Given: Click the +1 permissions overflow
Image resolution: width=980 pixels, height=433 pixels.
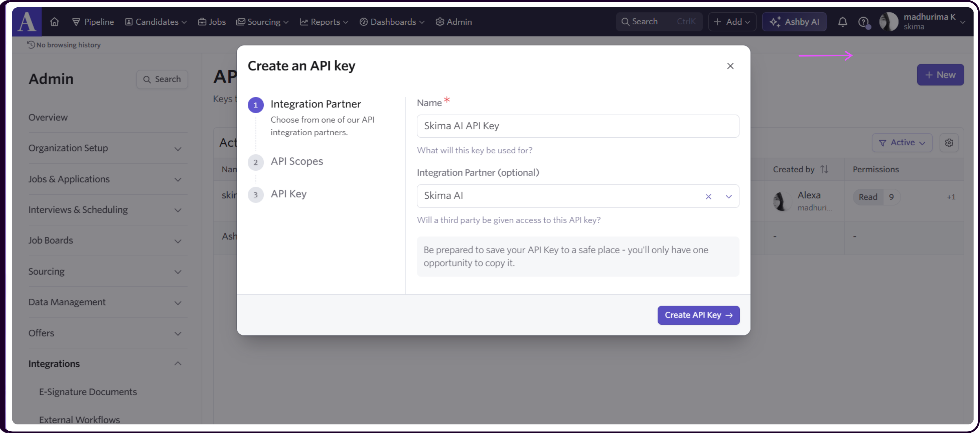Looking at the screenshot, I should [x=951, y=197].
